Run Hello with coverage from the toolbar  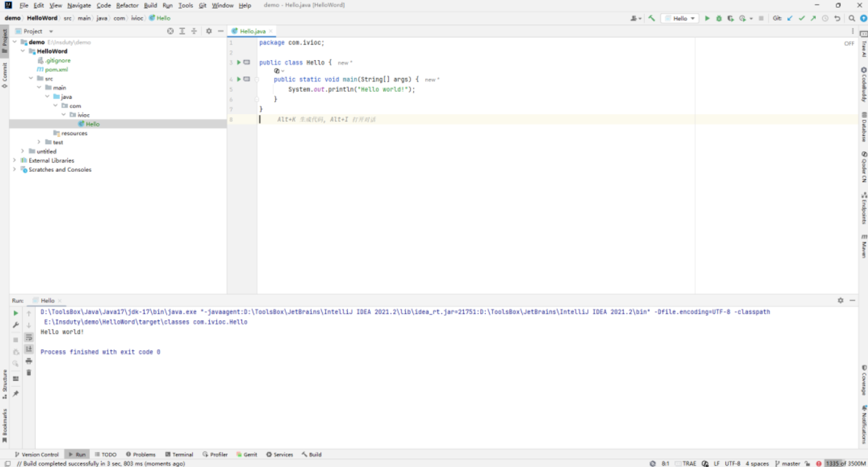click(731, 18)
